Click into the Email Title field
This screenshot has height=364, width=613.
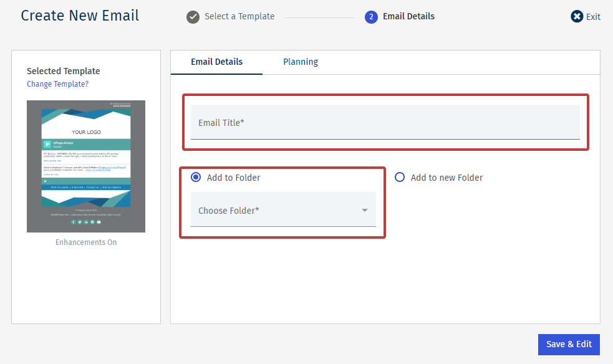coord(385,123)
